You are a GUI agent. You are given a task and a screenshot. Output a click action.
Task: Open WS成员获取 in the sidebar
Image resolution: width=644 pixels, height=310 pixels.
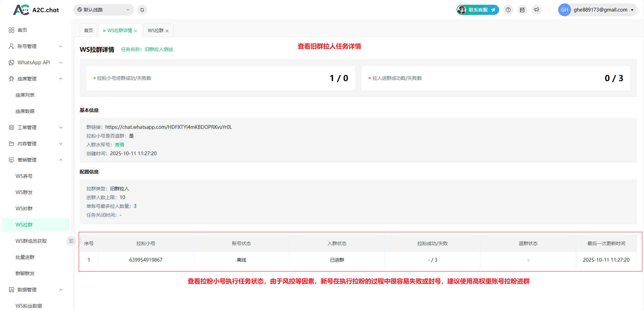[31, 241]
